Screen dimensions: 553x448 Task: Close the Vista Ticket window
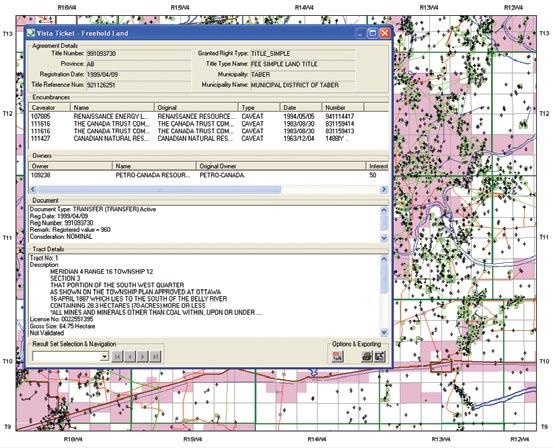pos(385,33)
